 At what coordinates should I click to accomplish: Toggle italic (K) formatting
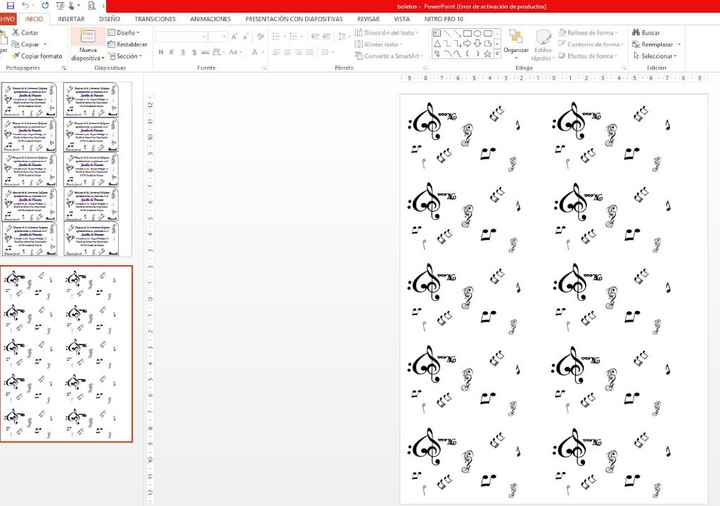(172, 52)
